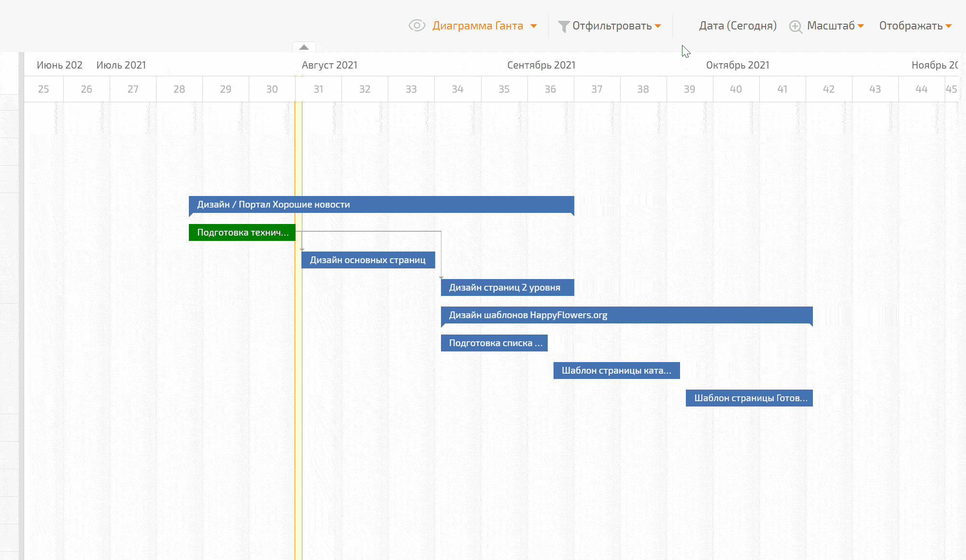This screenshot has width=966, height=560.
Task: Expand the Отфильтровать dropdown arrow
Action: 658,26
